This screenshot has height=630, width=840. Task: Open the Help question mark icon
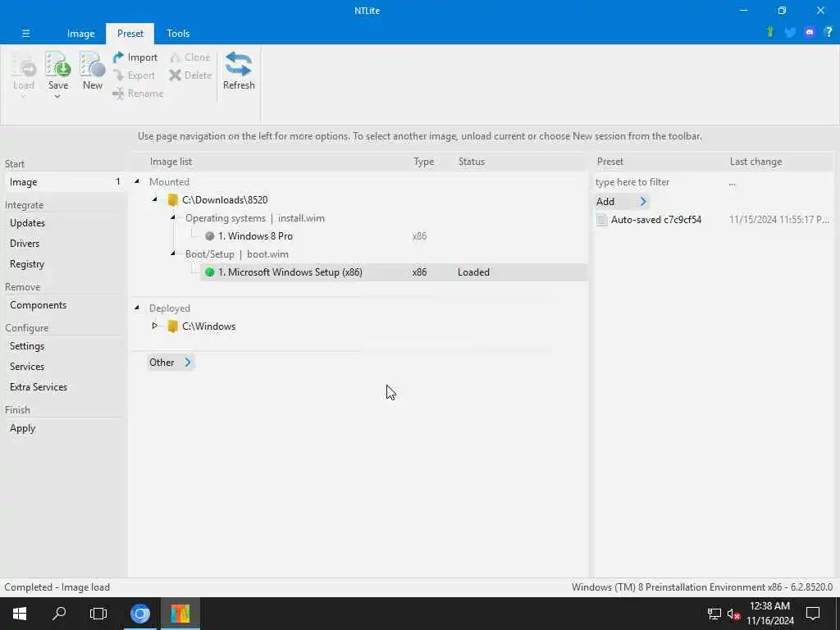[x=829, y=32]
